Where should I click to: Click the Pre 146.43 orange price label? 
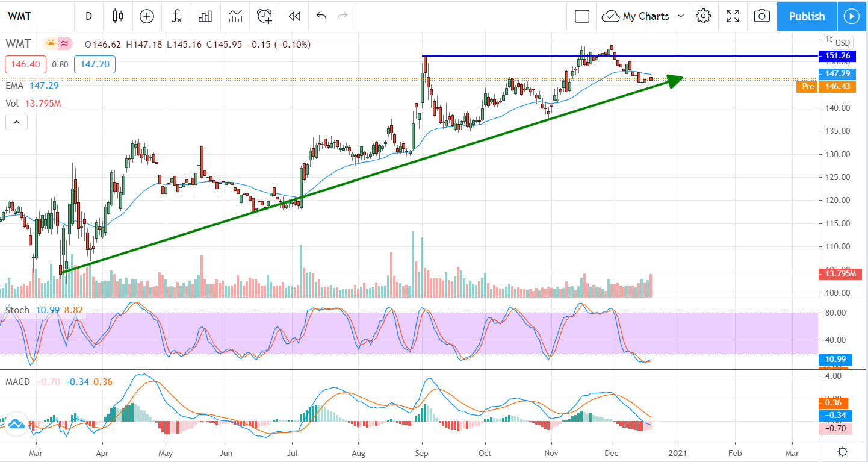826,87
